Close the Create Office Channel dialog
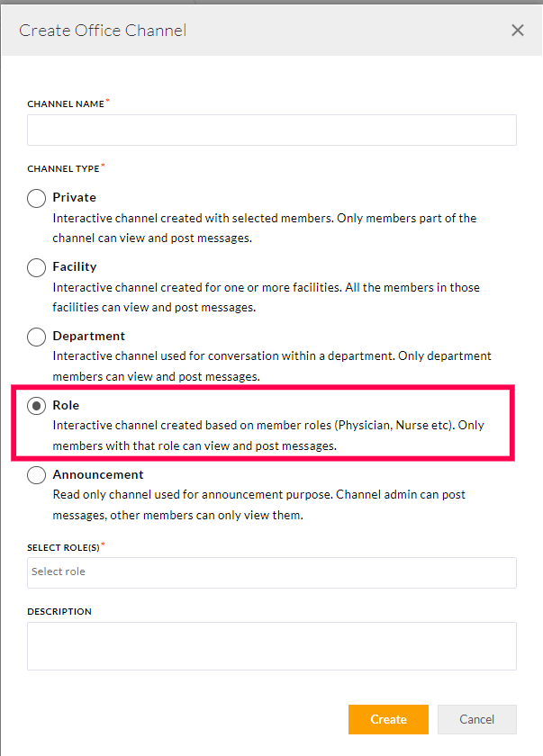 click(x=518, y=30)
